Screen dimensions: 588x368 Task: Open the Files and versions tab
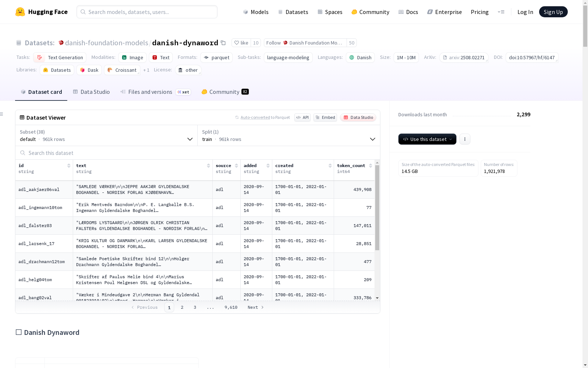coord(155,92)
